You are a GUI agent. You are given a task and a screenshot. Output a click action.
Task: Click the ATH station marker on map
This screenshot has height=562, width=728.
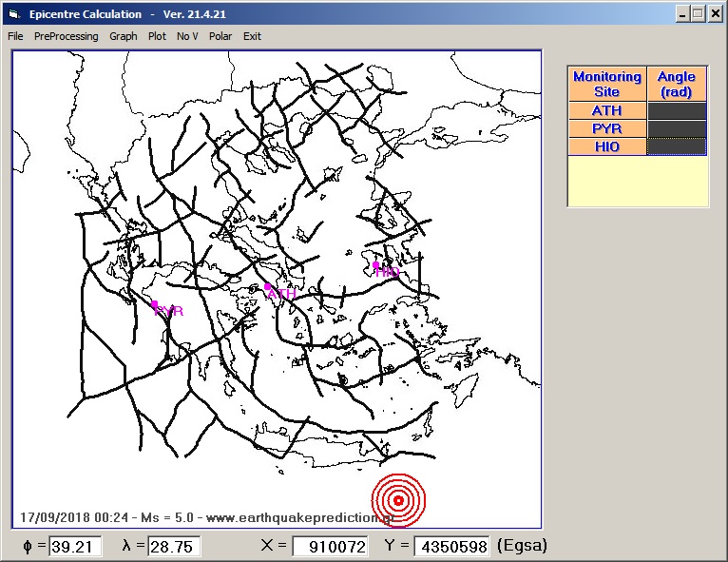[x=268, y=285]
